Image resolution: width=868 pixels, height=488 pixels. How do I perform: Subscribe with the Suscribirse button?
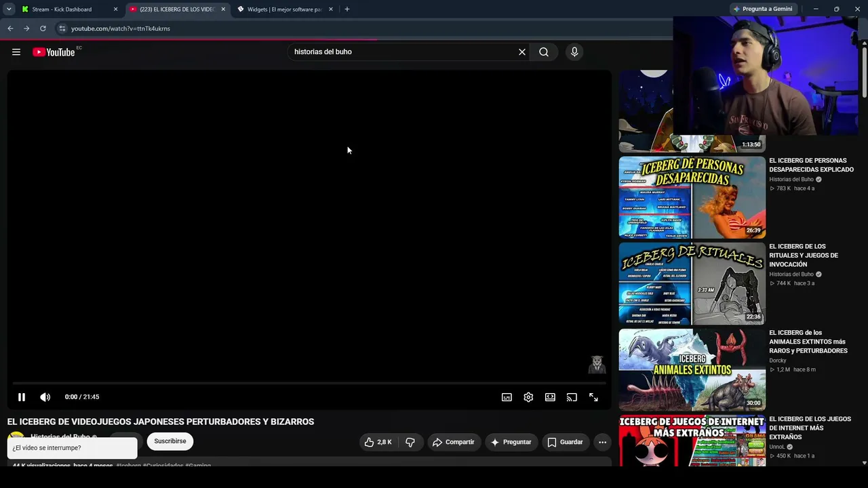click(x=170, y=441)
